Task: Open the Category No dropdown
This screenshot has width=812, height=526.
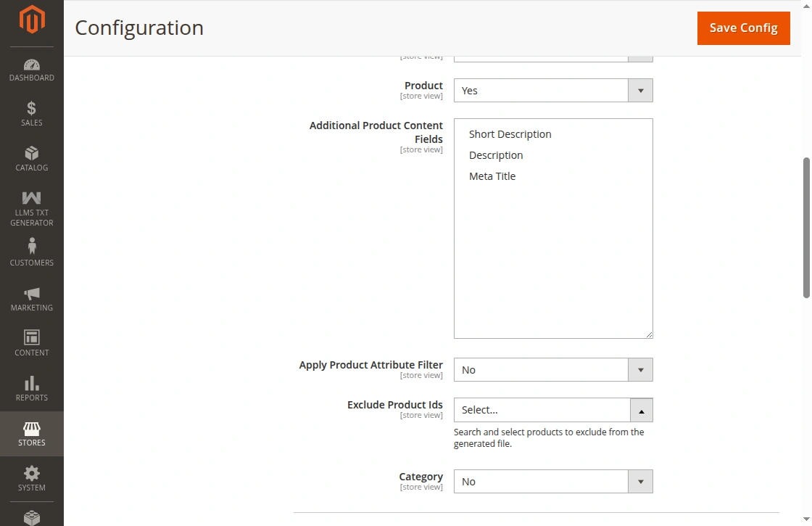Action: coord(553,482)
